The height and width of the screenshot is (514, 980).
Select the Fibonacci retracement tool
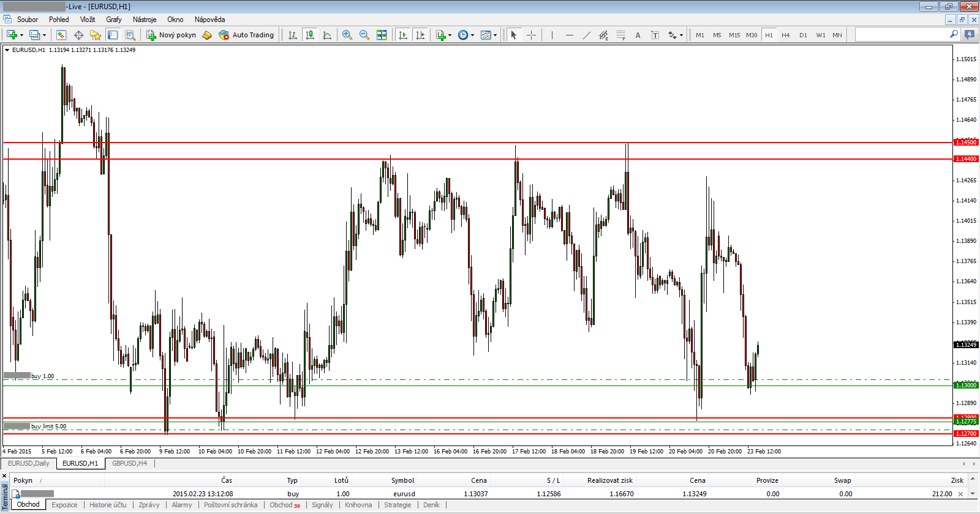pyautogui.click(x=620, y=35)
